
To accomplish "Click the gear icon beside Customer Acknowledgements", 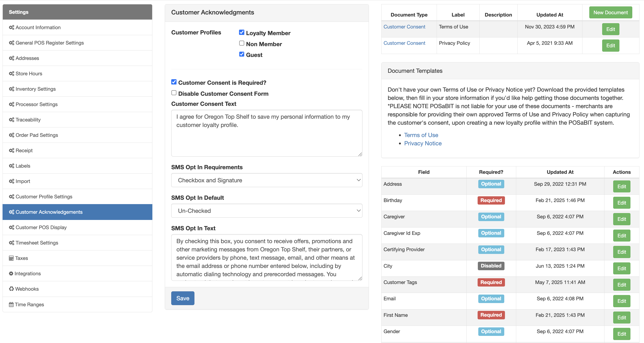I will (11, 212).
